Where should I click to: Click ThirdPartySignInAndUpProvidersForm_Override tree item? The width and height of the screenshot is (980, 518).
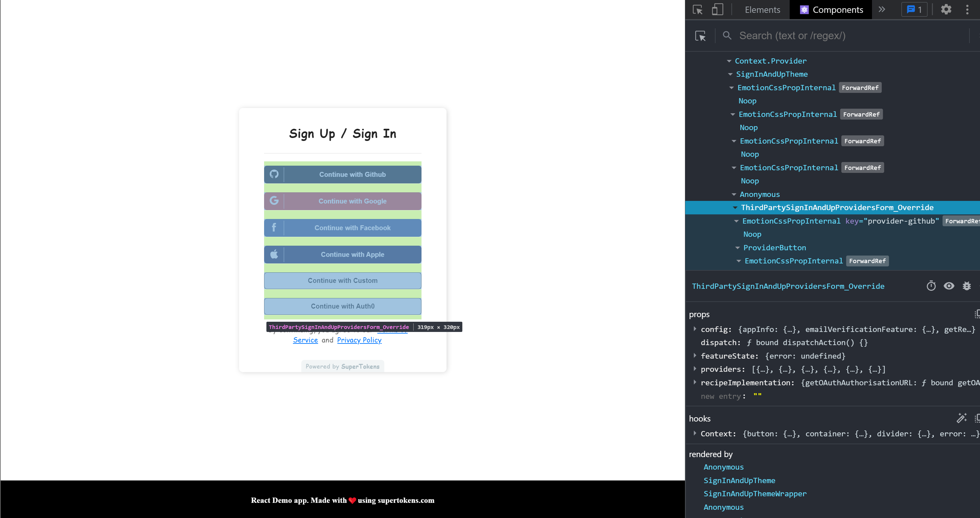coord(837,207)
